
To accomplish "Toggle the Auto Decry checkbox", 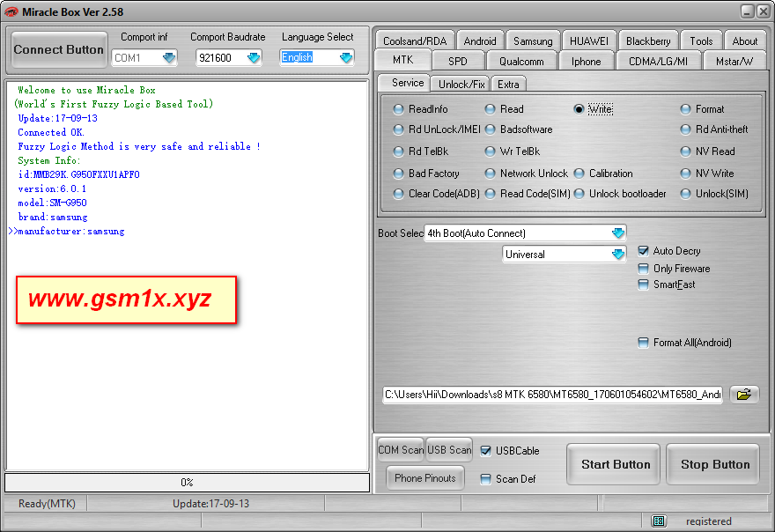I will pos(643,251).
